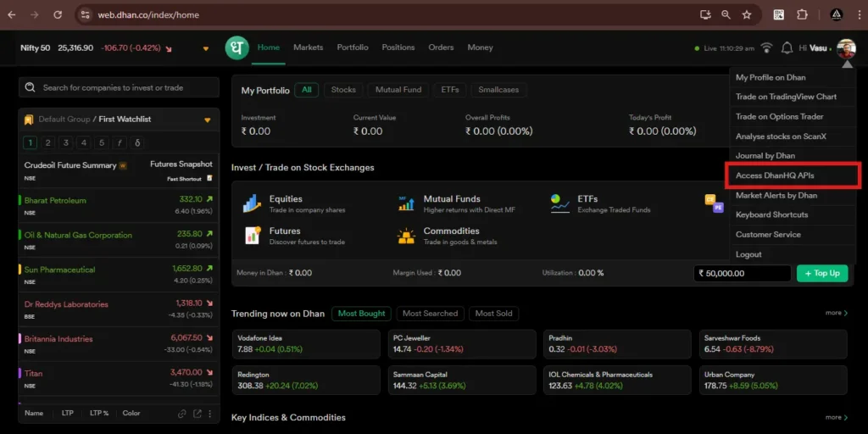
Task: Open the watchlist three-dot options menu
Action: coord(212,414)
